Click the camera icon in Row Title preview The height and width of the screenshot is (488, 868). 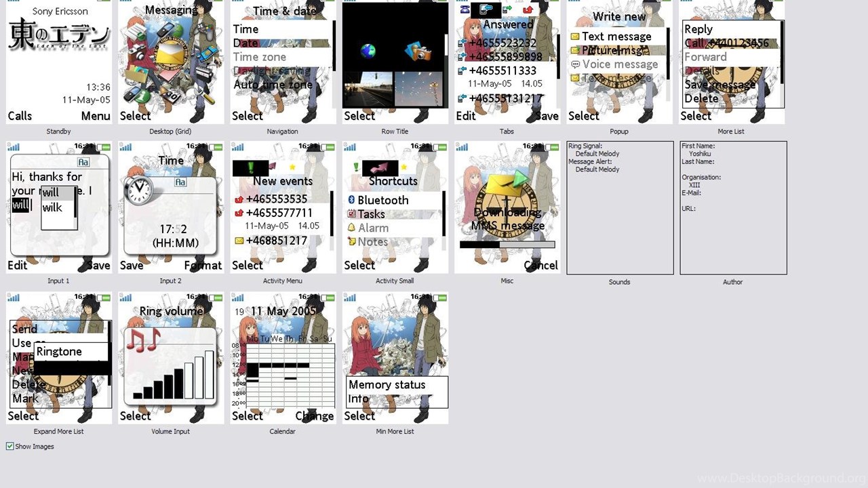pos(418,51)
